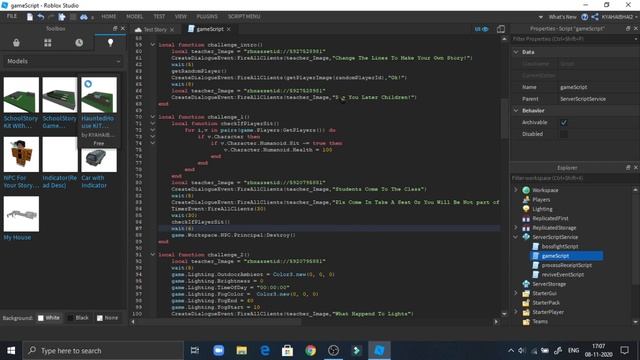The image size is (640, 360).
Task: Select bossfightScript in Explorer
Action: click(560, 247)
